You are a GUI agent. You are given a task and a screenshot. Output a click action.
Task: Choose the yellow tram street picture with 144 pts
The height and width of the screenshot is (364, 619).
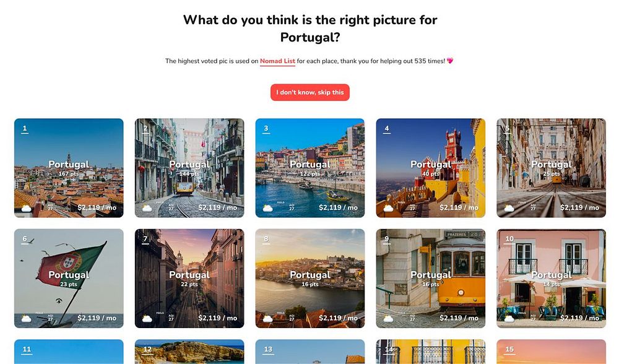pyautogui.click(x=189, y=168)
